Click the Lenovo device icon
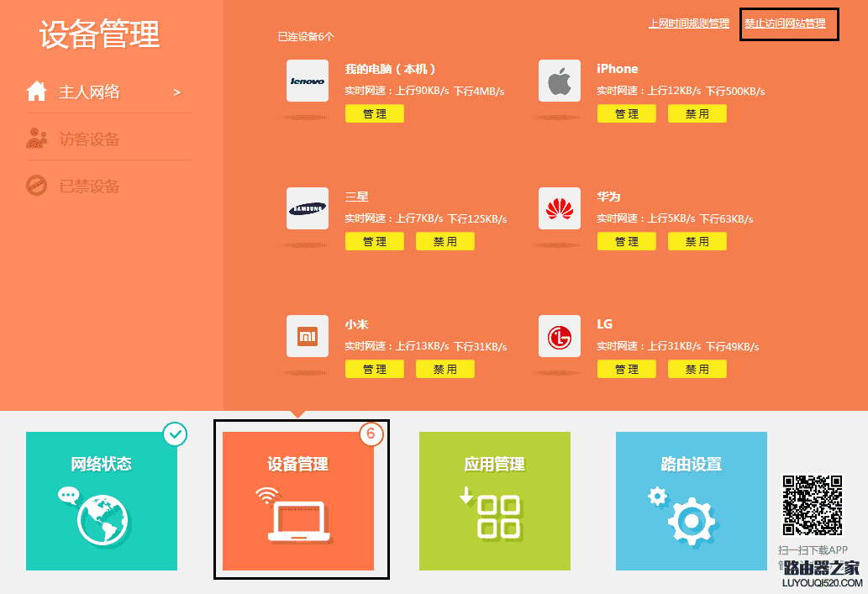The width and height of the screenshot is (868, 594). (308, 81)
